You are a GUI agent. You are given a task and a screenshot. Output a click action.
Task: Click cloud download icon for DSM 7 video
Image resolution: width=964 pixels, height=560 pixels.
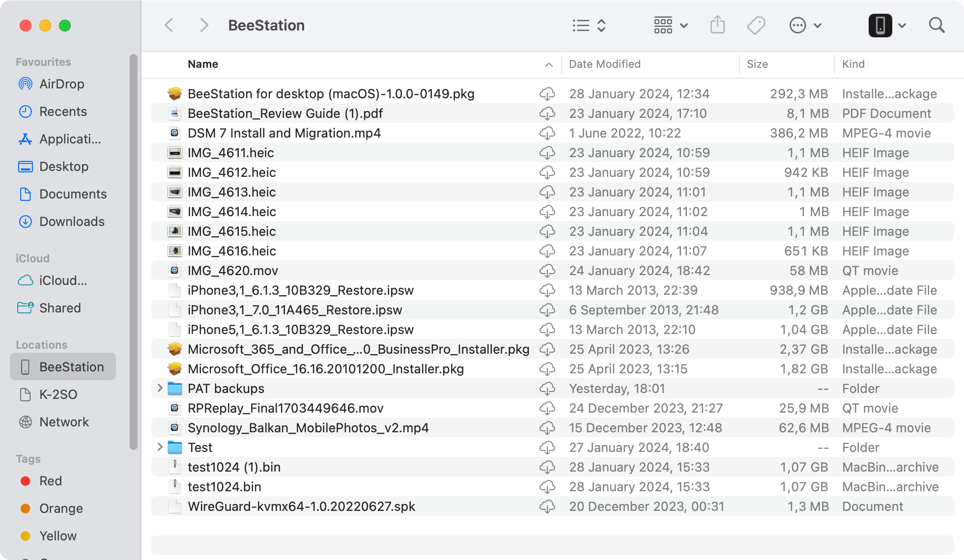coord(547,133)
